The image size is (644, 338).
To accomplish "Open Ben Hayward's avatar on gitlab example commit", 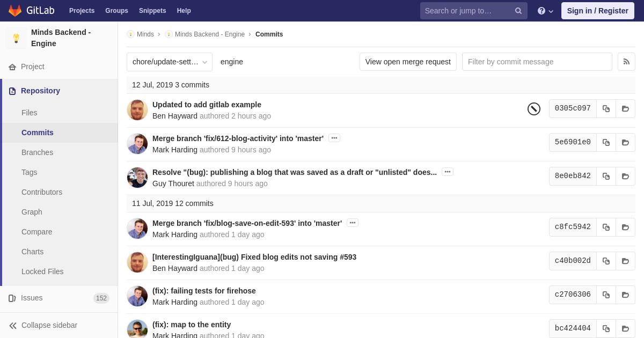I will [x=137, y=110].
